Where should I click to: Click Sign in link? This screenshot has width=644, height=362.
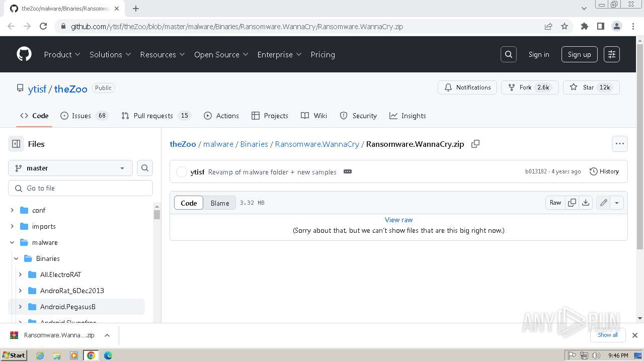pos(539,54)
